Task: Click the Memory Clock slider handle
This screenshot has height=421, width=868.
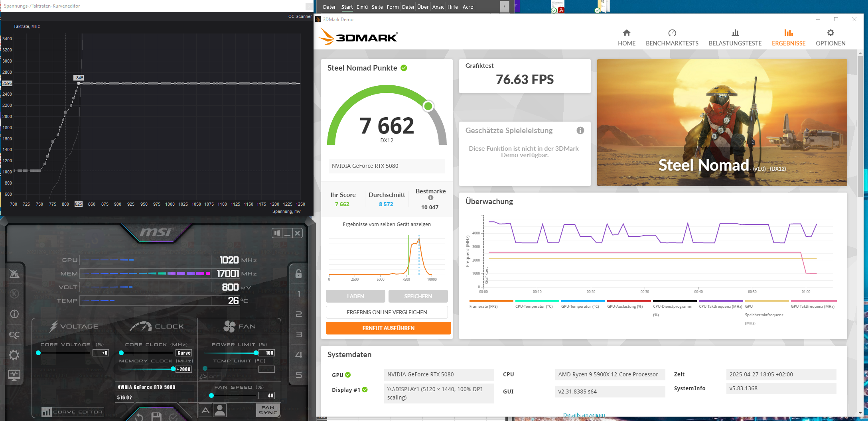Action: [x=173, y=369]
